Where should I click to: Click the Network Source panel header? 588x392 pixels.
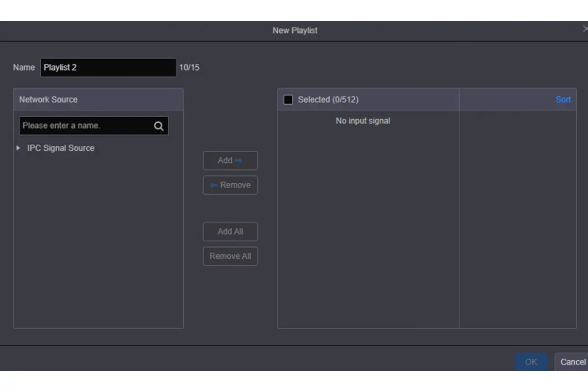[98, 99]
